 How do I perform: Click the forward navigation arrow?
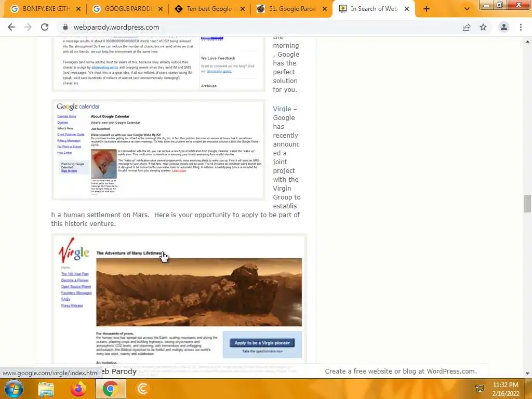coord(28,27)
